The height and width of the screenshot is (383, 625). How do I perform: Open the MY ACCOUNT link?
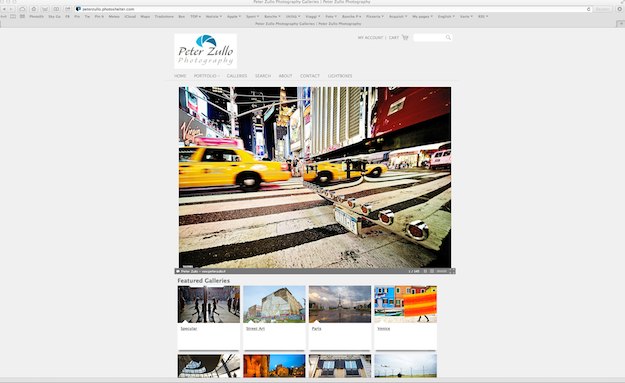[370, 37]
